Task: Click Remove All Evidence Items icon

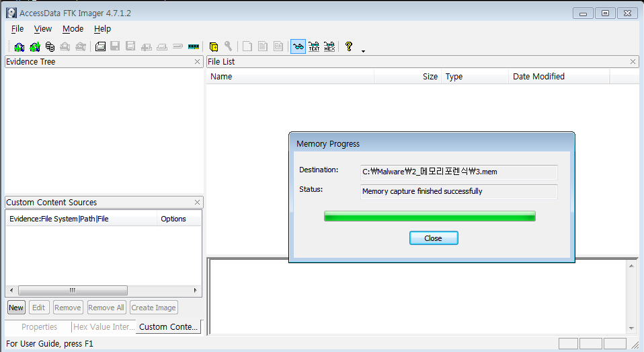Action: click(x=81, y=46)
